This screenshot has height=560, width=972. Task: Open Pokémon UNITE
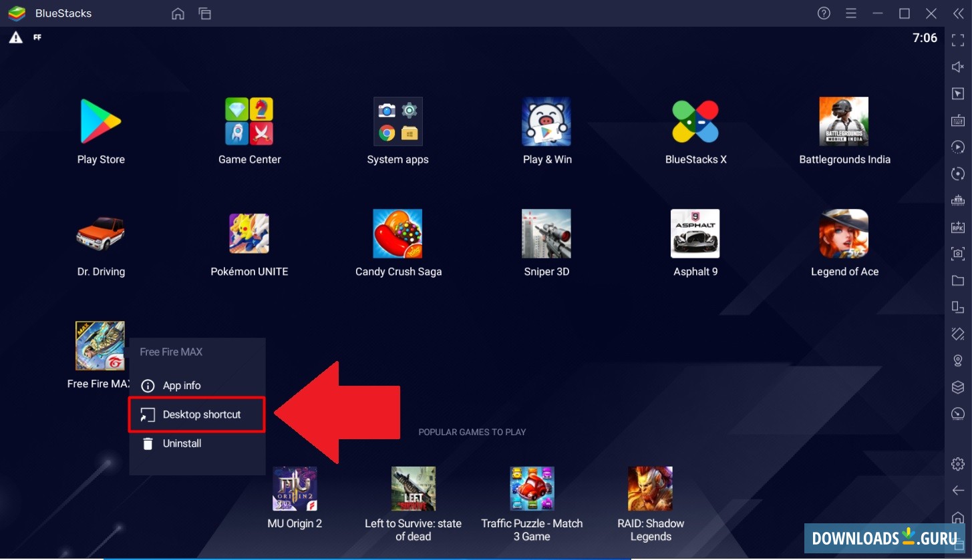pyautogui.click(x=249, y=233)
